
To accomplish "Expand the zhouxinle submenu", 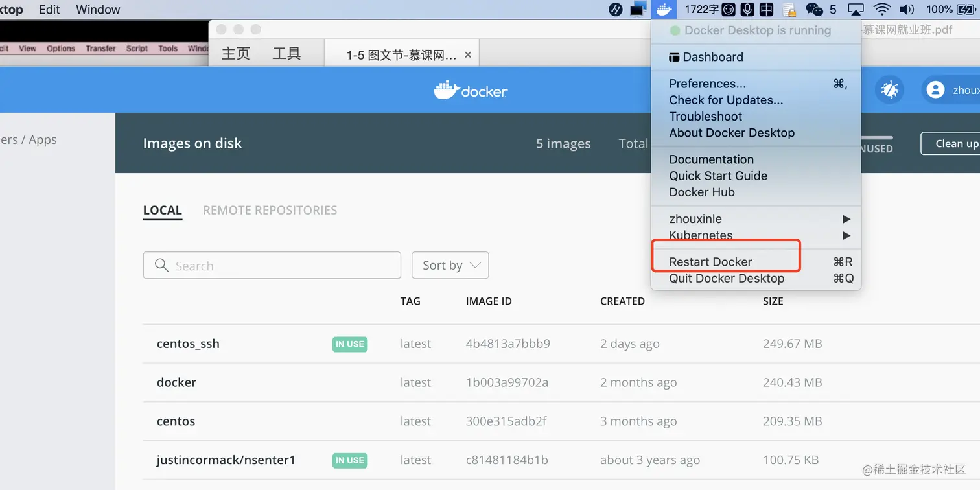I will pyautogui.click(x=756, y=219).
